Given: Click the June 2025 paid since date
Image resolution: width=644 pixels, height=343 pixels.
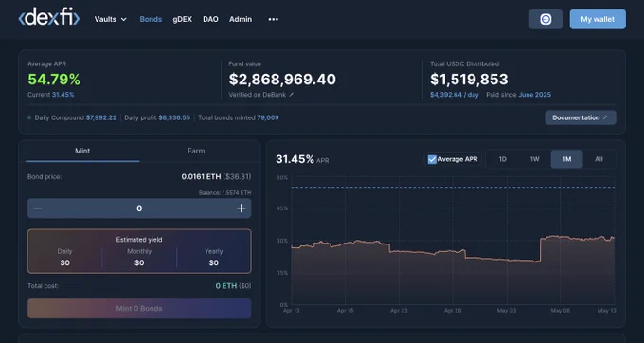Looking at the screenshot, I should 535,95.
